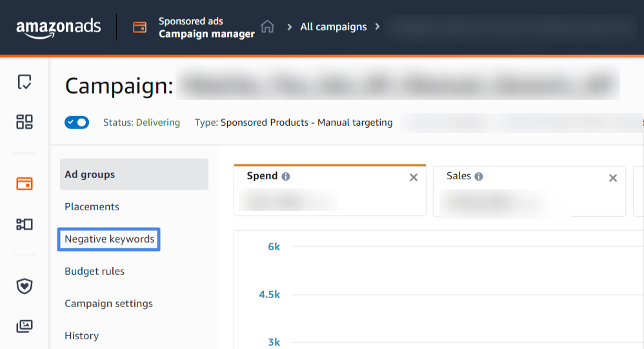644x349 pixels.
Task: Remove the Spend metric card
Action: tap(414, 177)
